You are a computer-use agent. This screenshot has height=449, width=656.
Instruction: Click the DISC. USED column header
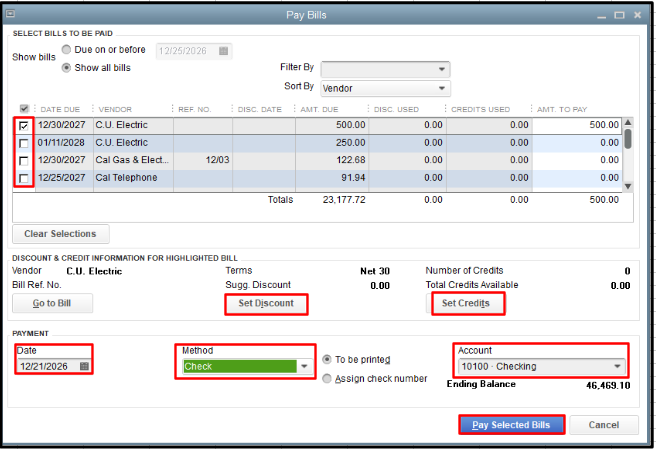396,110
